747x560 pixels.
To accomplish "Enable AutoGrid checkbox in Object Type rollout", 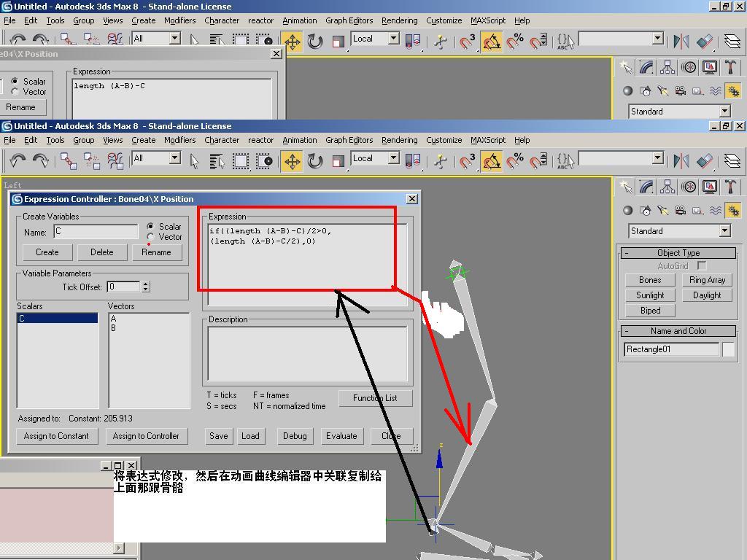I will 701,265.
